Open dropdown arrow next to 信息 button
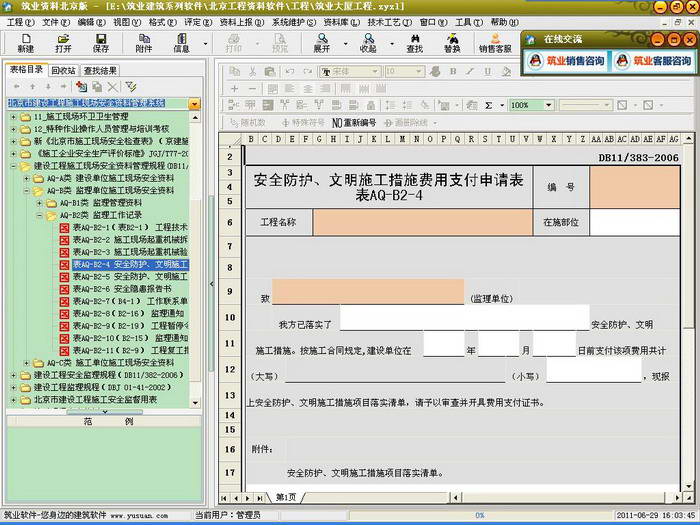 pos(205,44)
